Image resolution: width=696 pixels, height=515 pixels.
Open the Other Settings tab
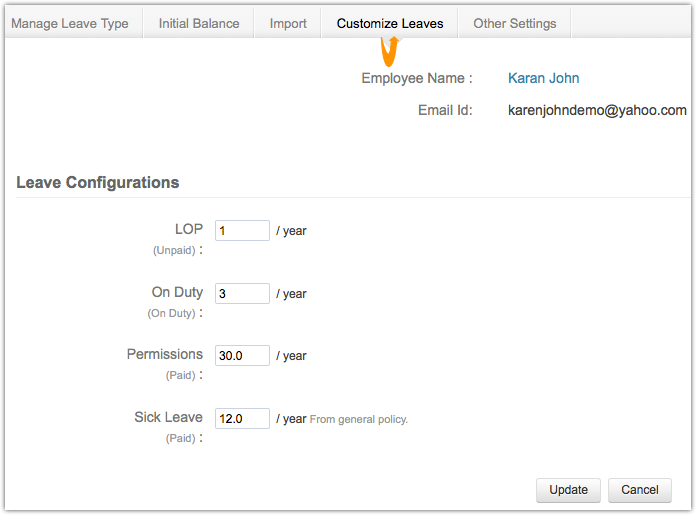click(514, 23)
